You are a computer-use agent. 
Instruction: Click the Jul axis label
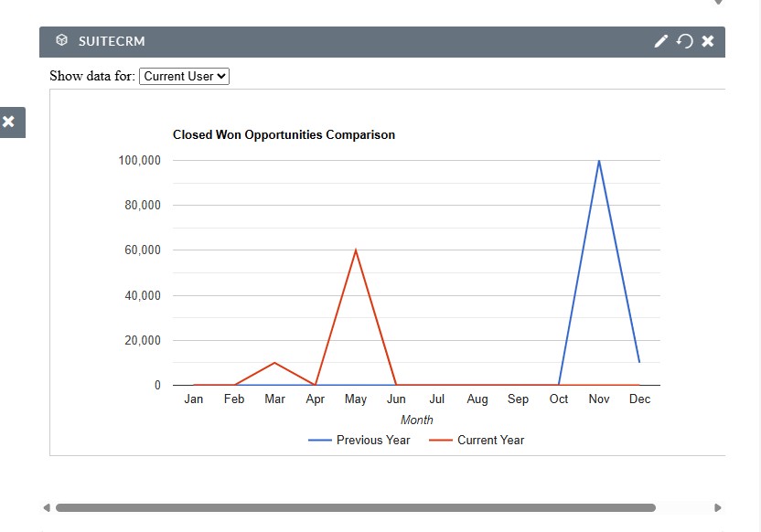(437, 399)
